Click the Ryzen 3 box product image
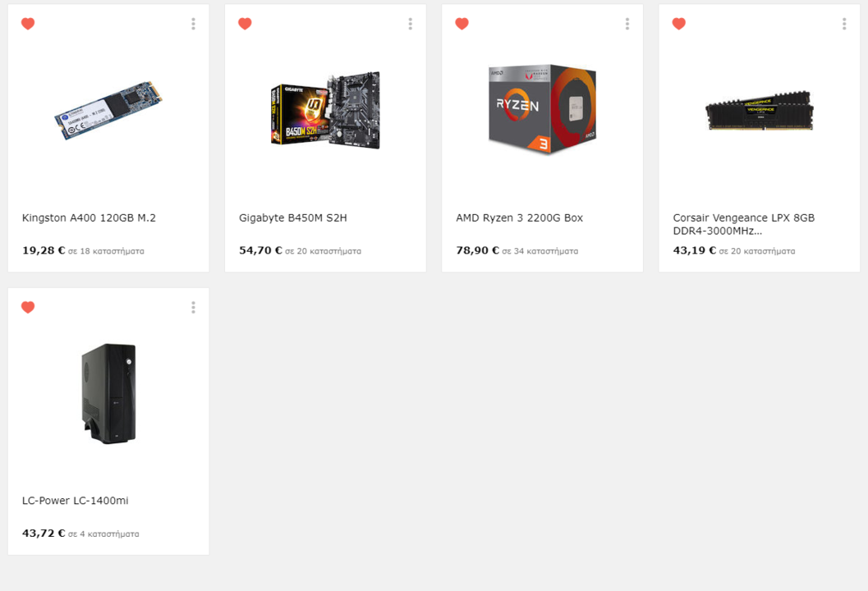This screenshot has width=868, height=591. pos(543,109)
